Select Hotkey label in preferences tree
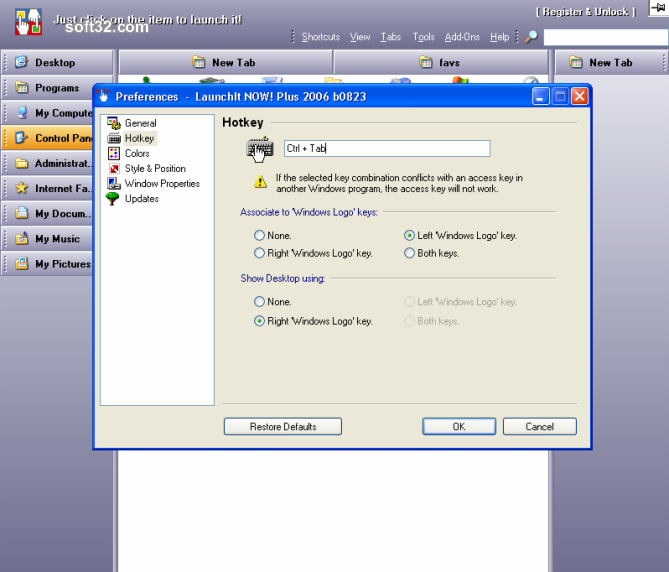The image size is (669, 572). (140, 138)
